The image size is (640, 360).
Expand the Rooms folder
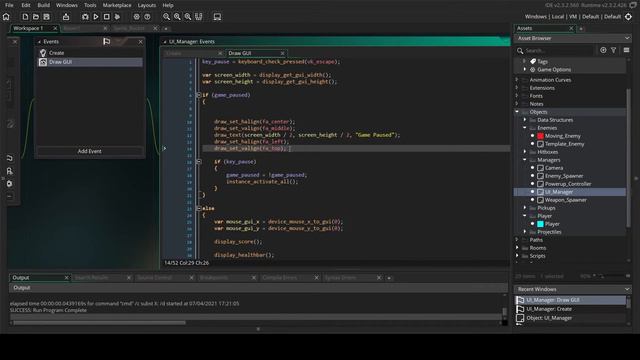coord(517,248)
